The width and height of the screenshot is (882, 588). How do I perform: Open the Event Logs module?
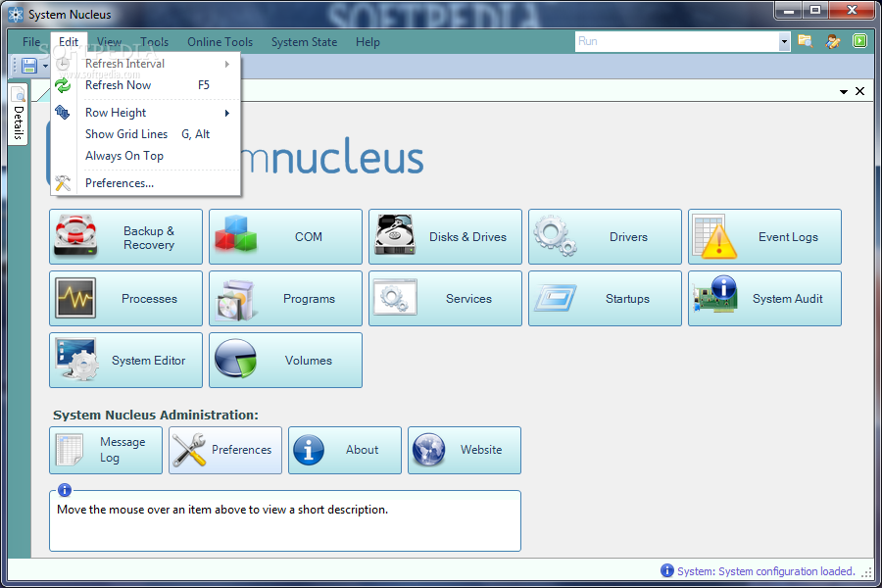click(765, 237)
